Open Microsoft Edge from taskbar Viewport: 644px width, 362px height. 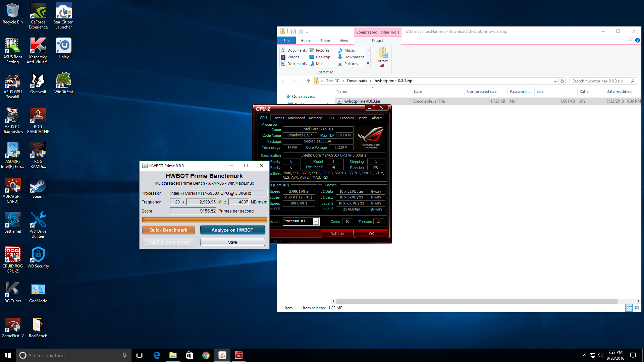(157, 355)
